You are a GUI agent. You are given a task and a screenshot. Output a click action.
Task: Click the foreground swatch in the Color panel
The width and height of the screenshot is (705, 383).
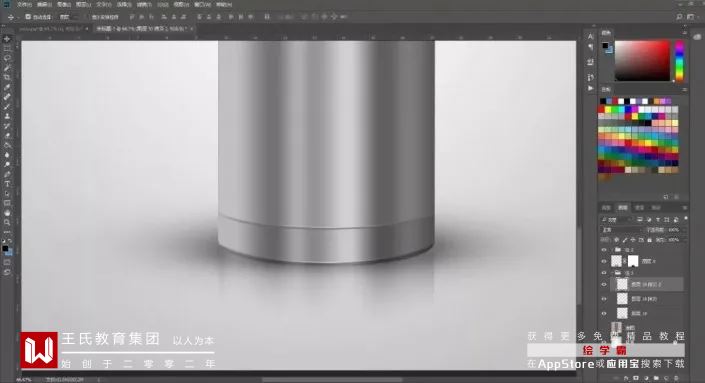(605, 45)
